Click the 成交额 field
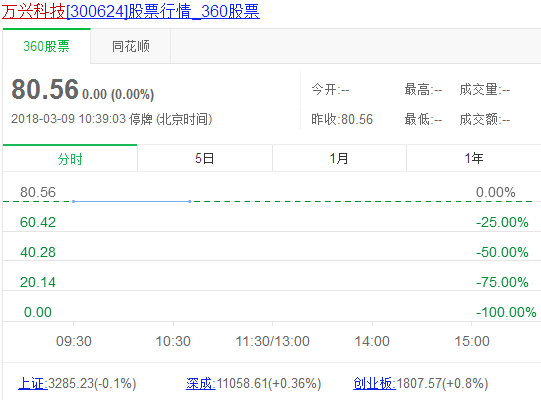The image size is (541, 400). tap(485, 119)
